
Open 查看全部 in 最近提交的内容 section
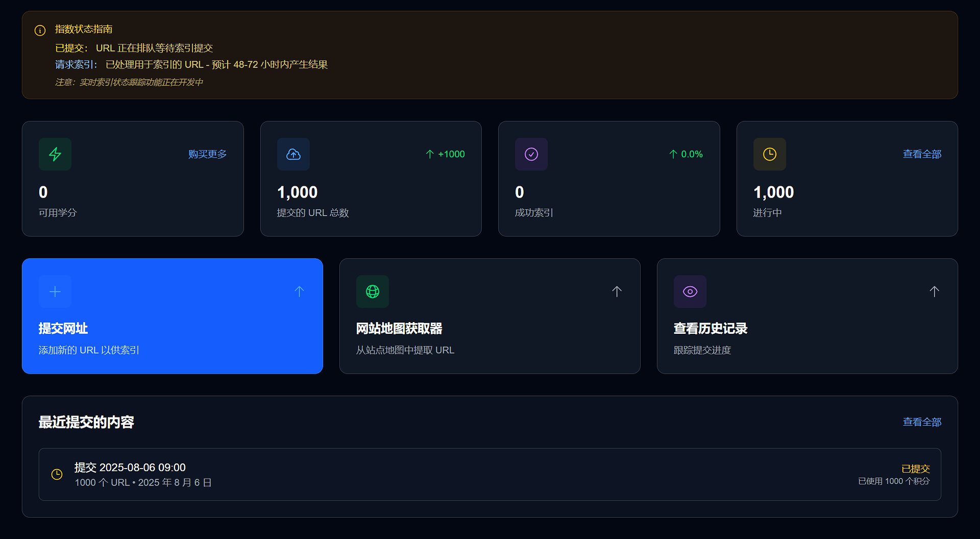pos(922,422)
